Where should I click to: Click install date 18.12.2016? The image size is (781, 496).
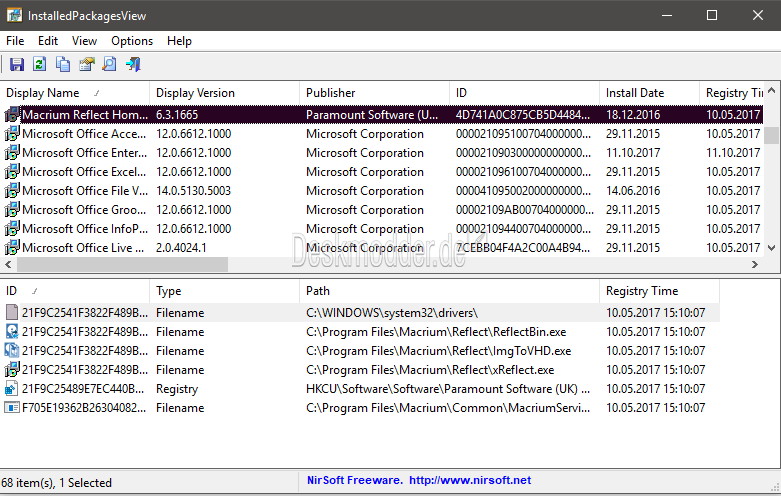[633, 115]
